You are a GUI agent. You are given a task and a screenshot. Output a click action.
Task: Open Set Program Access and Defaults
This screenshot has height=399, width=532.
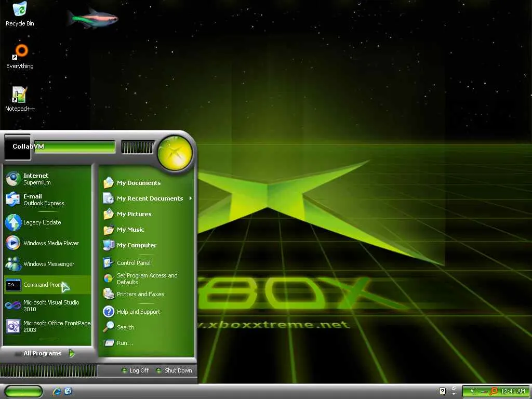pos(147,278)
